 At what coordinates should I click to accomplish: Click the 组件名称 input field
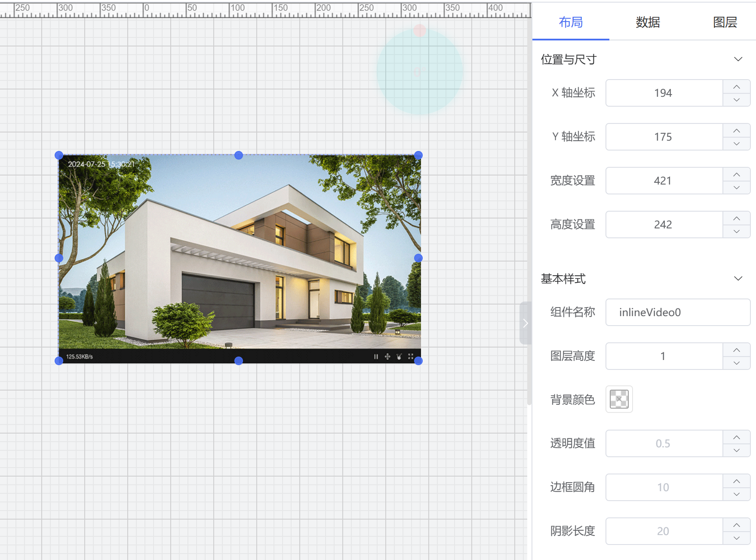tap(677, 312)
